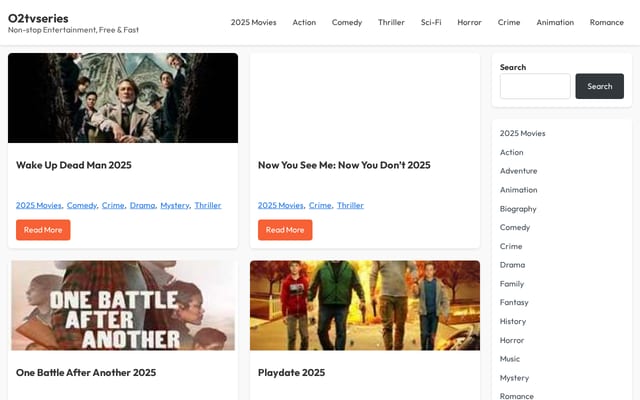Open Biography in the sidebar category list
This screenshot has width=640, height=400.
(518, 209)
